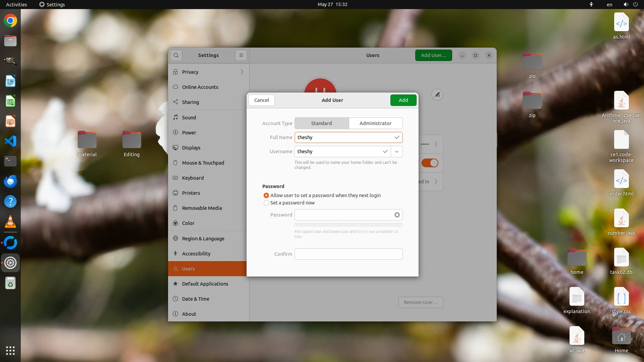Click into the Full Name field

[344, 137]
